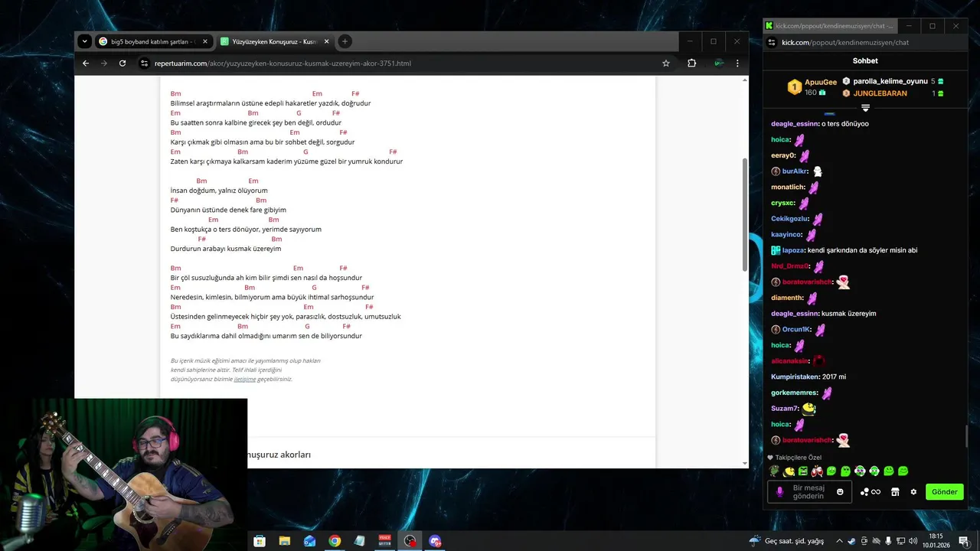Click the chat message input field
The width and height of the screenshot is (980, 551).
pyautogui.click(x=808, y=492)
